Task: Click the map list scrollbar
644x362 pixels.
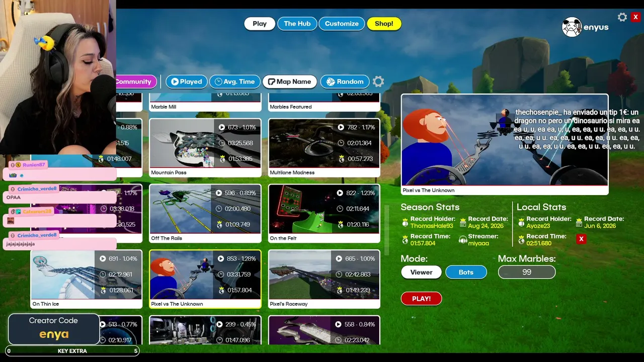Action: (386, 231)
